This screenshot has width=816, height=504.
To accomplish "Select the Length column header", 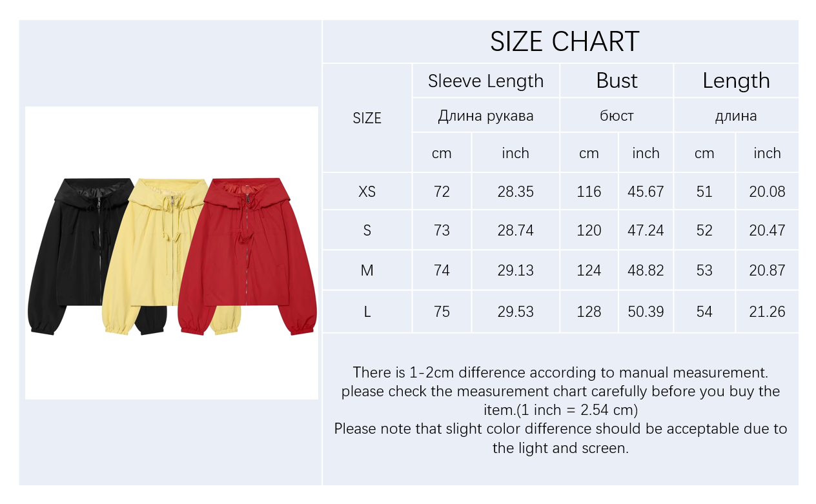I will [736, 81].
